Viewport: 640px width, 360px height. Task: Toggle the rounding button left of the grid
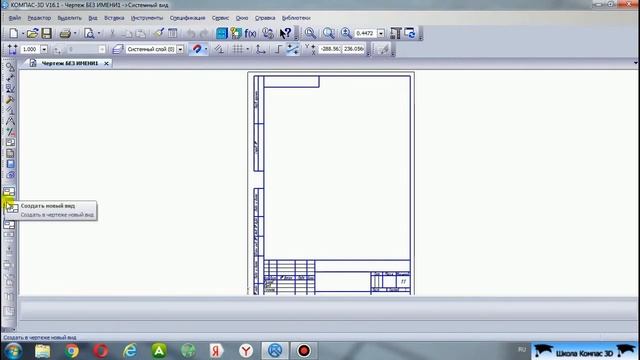coord(219,49)
